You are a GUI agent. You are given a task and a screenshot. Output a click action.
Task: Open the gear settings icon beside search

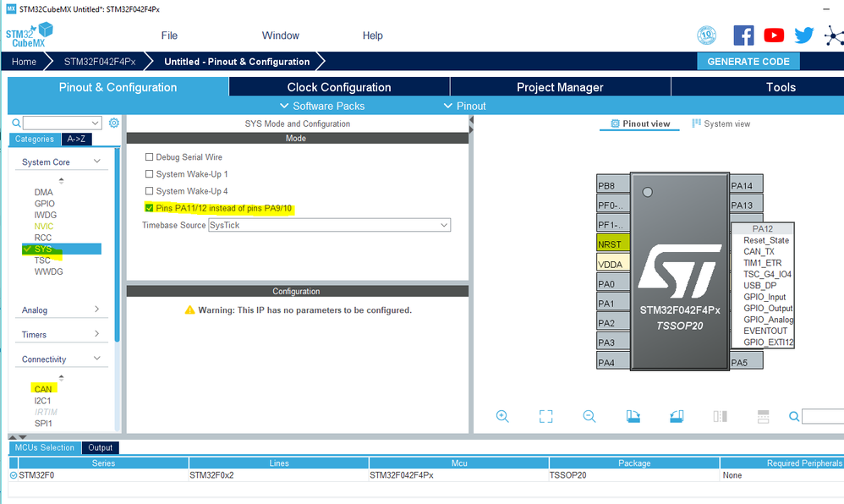(113, 123)
